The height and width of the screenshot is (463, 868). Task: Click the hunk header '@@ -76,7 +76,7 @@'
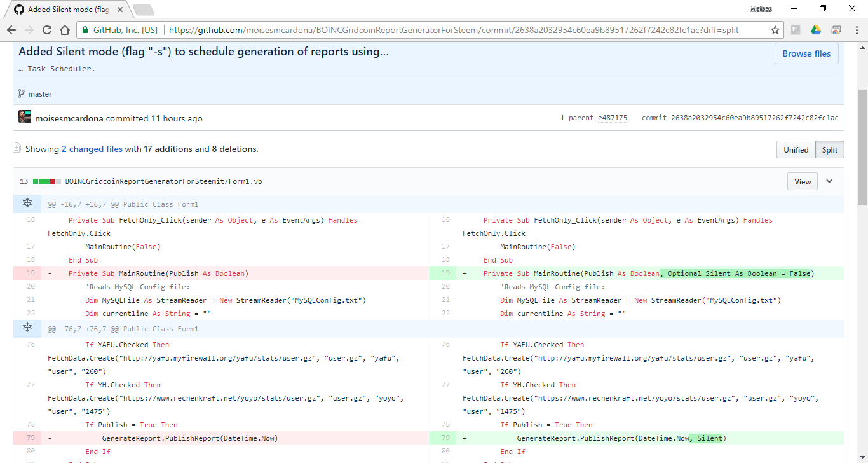coord(123,329)
